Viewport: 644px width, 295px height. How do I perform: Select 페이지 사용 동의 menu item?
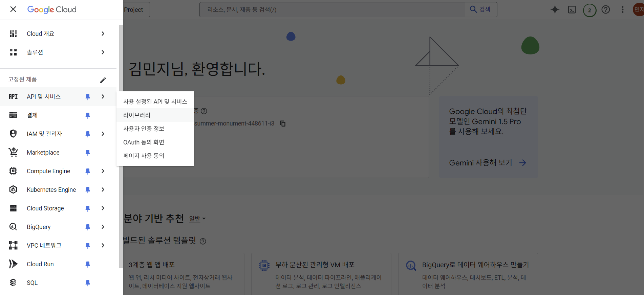pyautogui.click(x=155, y=156)
